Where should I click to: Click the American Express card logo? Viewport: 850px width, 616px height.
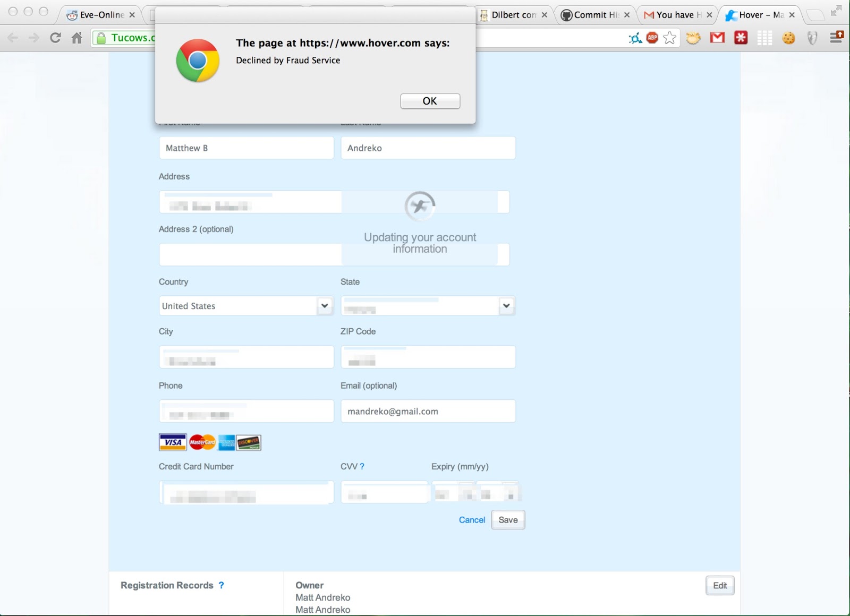pyautogui.click(x=227, y=442)
